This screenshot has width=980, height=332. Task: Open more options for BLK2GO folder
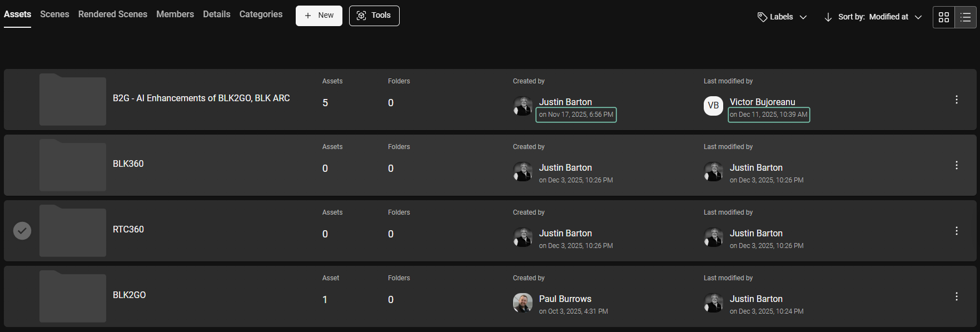[956, 296]
